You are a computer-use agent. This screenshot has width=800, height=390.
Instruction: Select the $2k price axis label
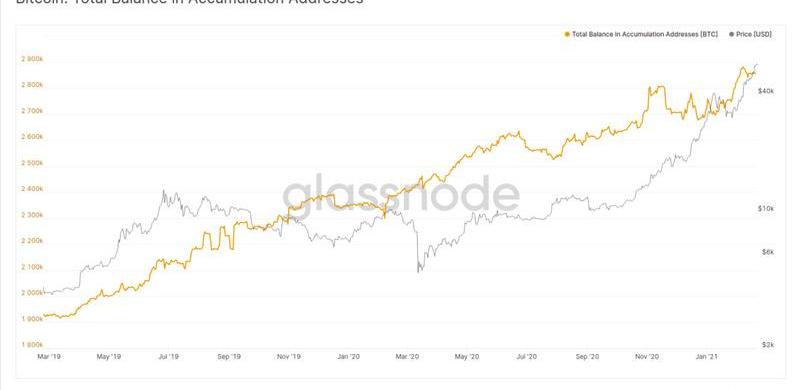click(768, 345)
